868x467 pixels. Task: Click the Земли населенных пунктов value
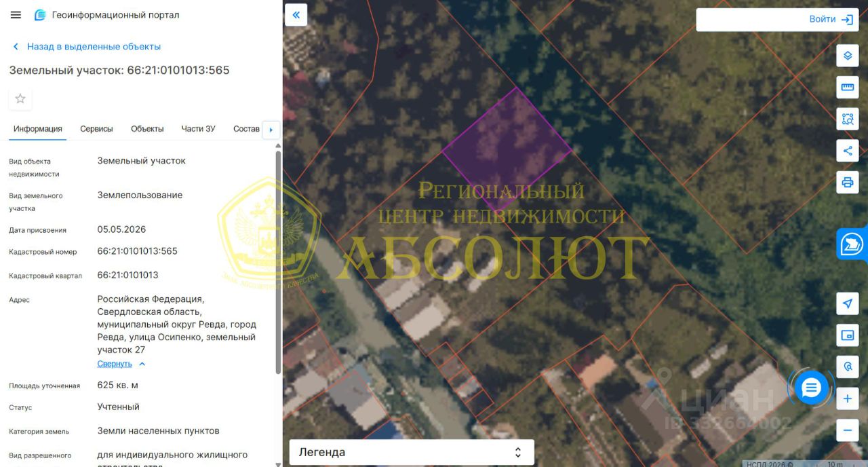point(159,431)
